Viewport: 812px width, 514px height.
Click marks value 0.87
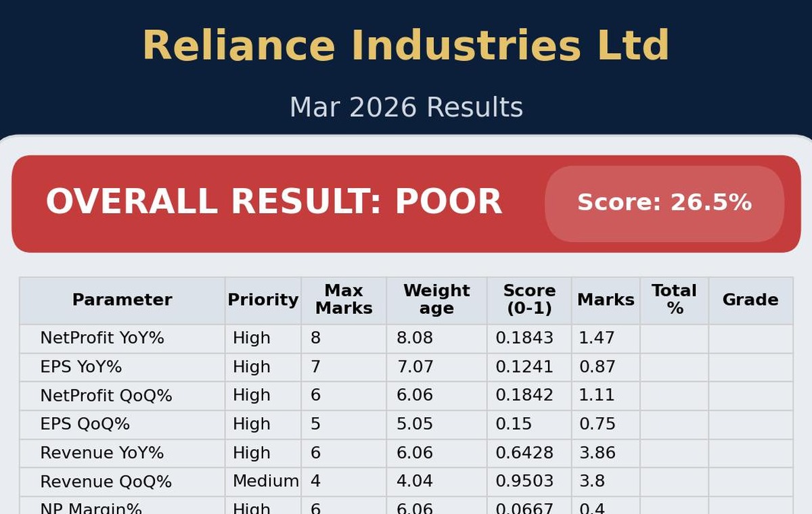597,367
